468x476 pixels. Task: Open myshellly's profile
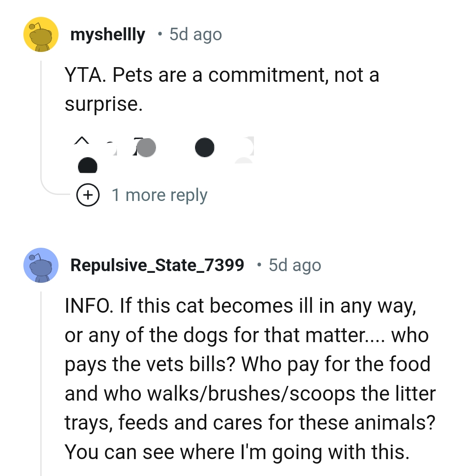click(x=107, y=35)
